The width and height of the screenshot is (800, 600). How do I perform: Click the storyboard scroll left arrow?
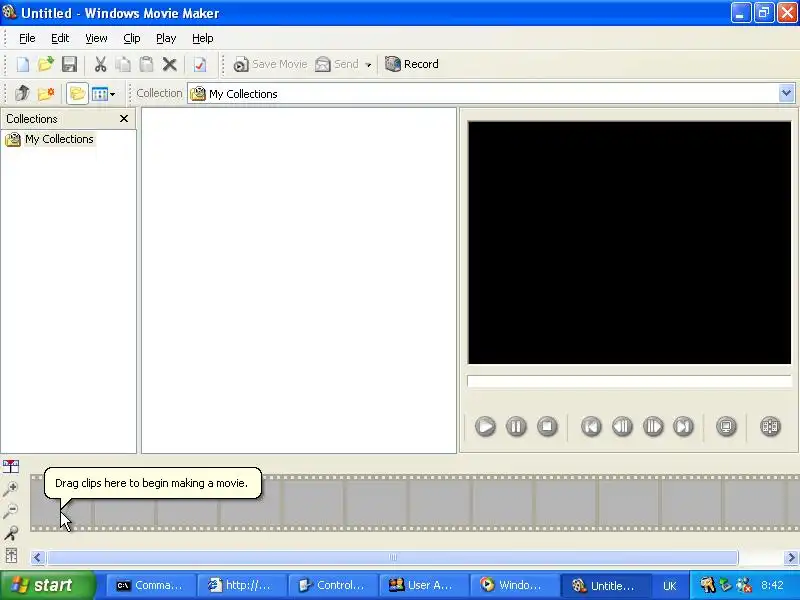pyautogui.click(x=37, y=557)
